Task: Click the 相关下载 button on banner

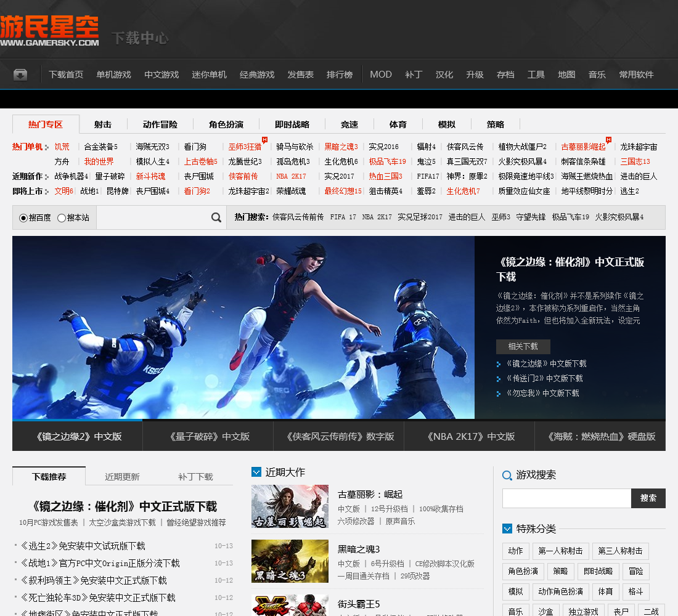Action: click(523, 346)
